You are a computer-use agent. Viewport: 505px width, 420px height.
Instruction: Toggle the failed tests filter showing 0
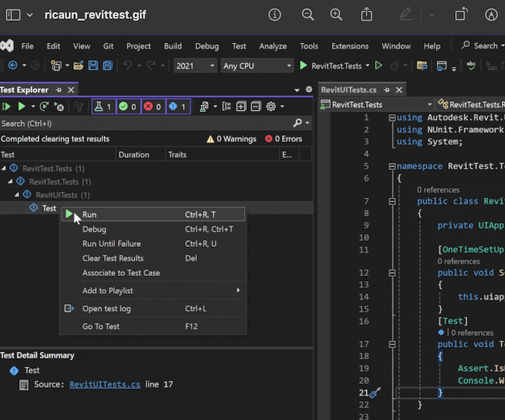point(153,107)
